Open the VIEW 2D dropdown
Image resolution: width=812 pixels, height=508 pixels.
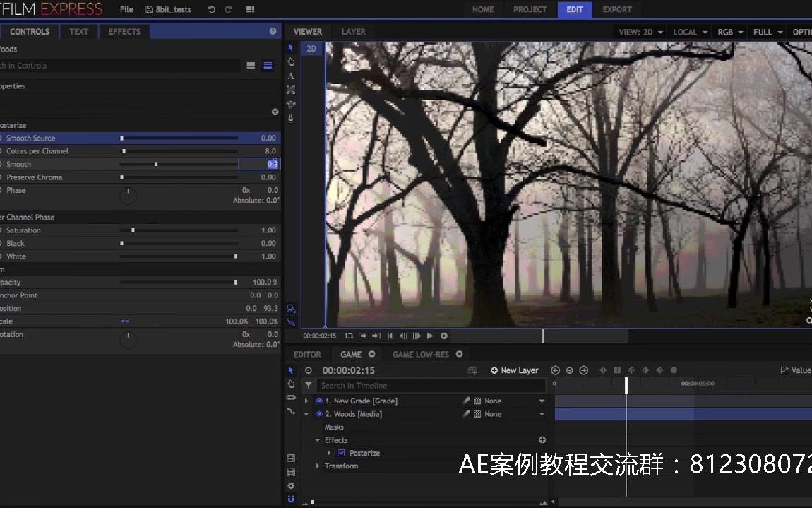point(640,32)
